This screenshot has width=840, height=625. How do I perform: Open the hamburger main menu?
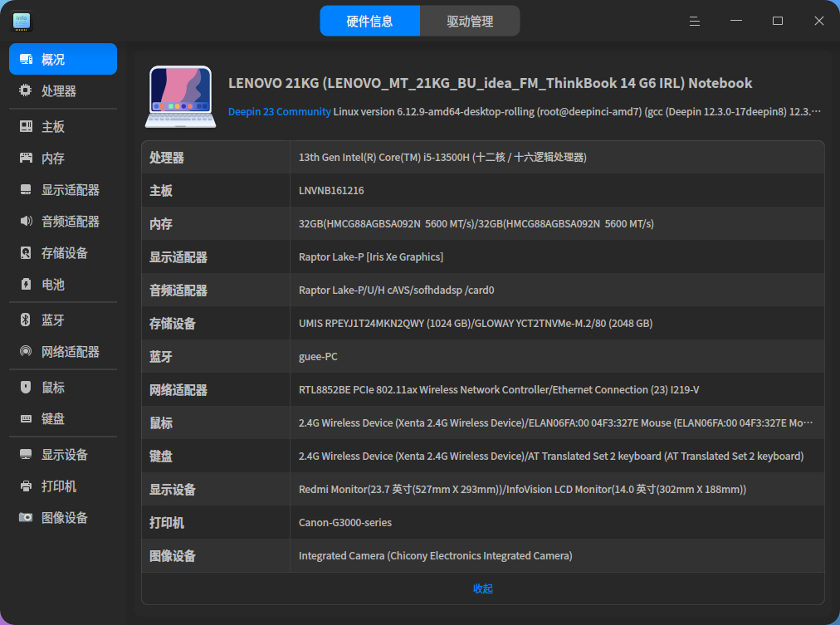click(x=694, y=21)
